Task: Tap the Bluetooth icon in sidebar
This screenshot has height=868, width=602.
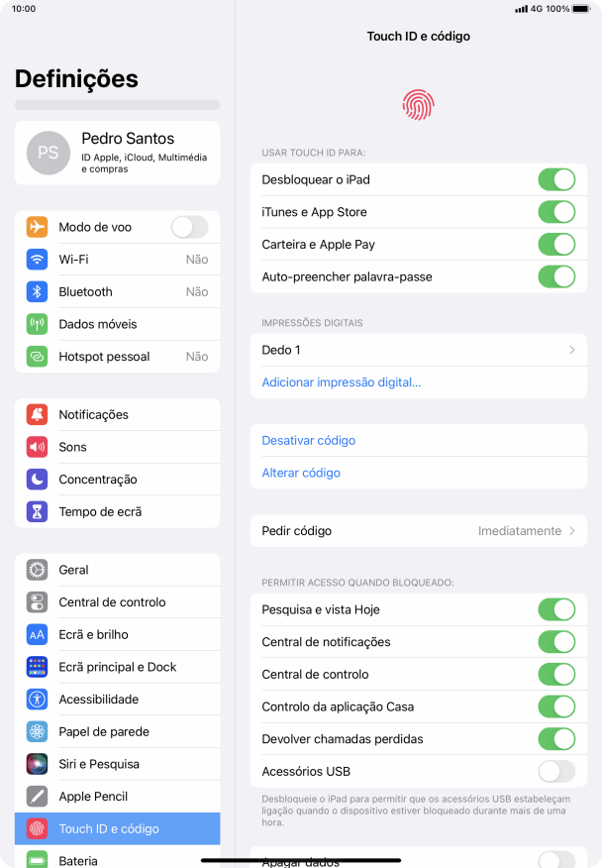Action: 37,291
